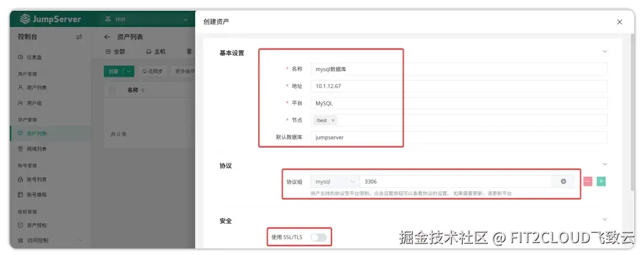Click the 用户组 people icon
The width and height of the screenshot is (644, 255).
(20, 103)
